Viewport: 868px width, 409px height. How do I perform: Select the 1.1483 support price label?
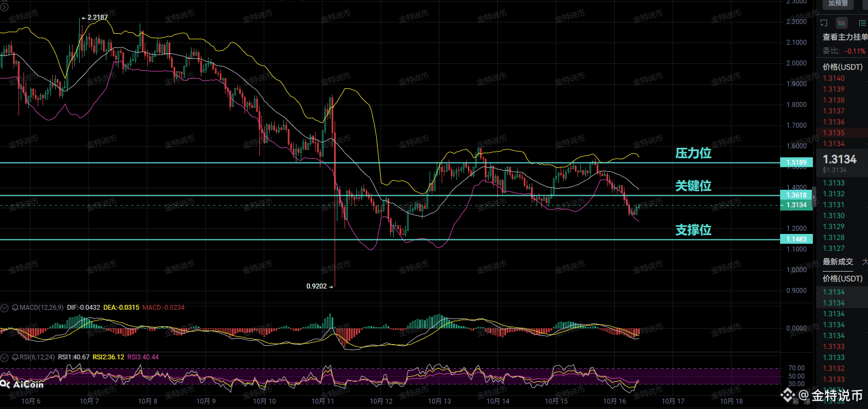click(796, 239)
